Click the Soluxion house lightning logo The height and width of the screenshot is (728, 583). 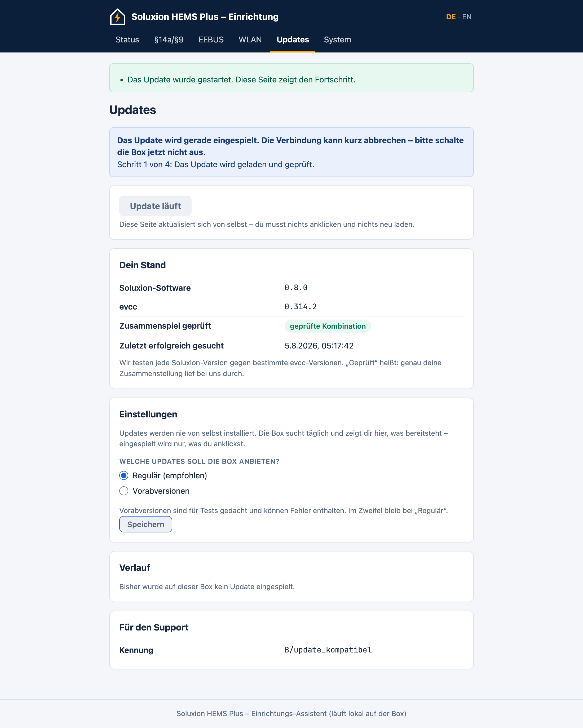(x=117, y=17)
